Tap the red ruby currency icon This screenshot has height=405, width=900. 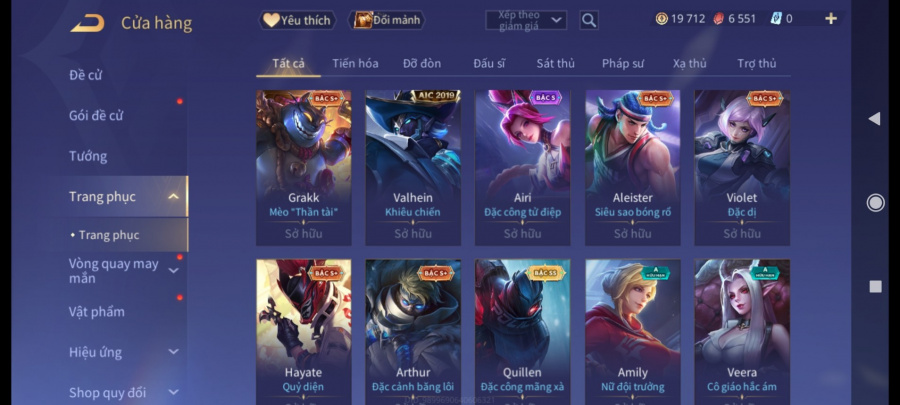[718, 19]
